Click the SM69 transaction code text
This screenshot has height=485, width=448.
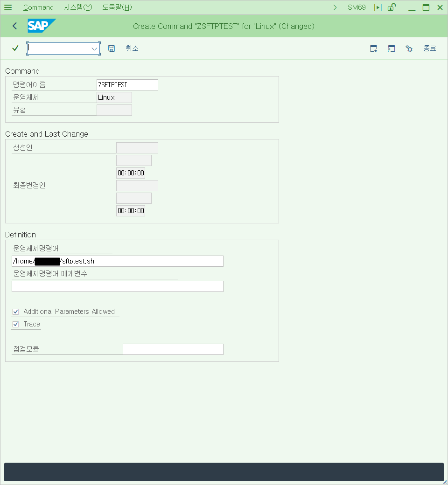point(357,7)
